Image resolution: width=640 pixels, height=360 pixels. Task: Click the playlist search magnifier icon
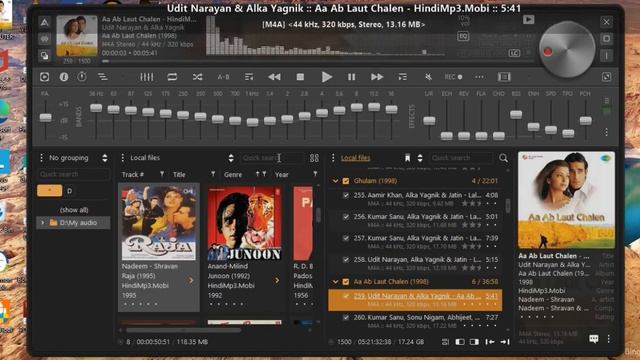click(x=503, y=158)
